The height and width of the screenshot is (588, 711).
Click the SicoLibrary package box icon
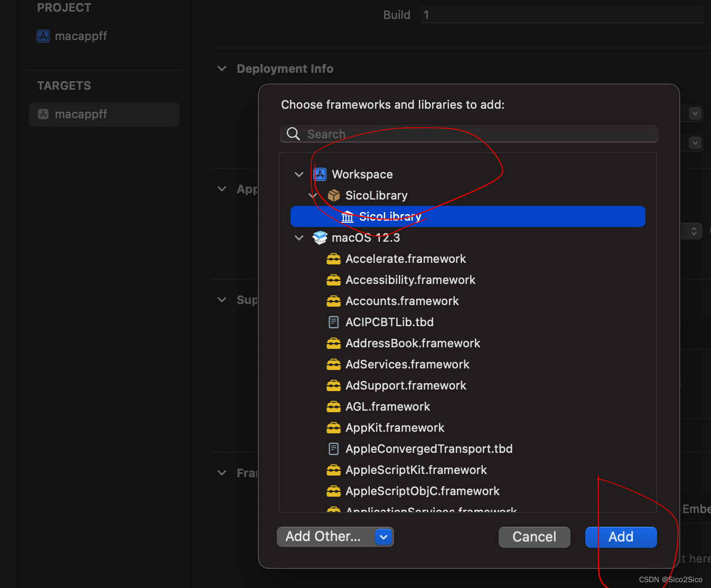coord(334,195)
